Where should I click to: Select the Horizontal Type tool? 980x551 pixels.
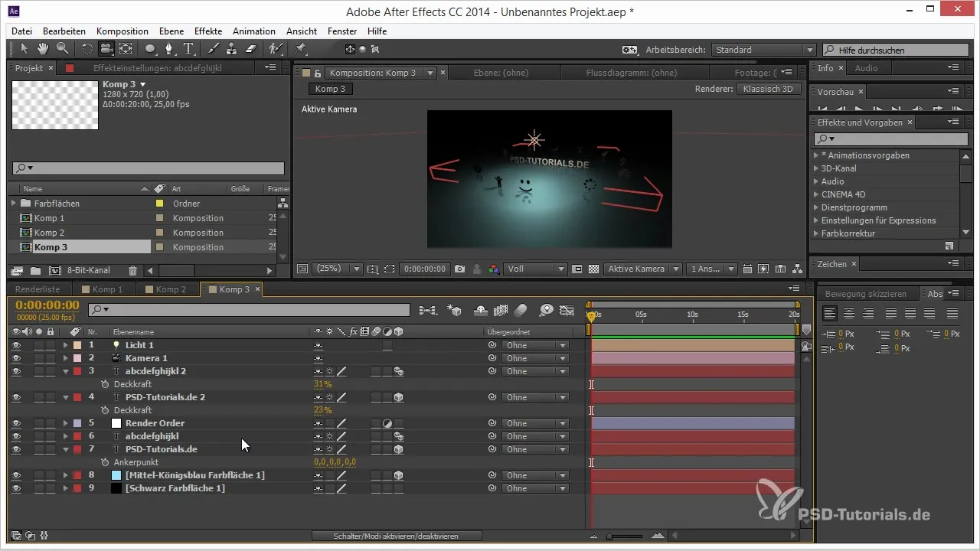pyautogui.click(x=188, y=49)
